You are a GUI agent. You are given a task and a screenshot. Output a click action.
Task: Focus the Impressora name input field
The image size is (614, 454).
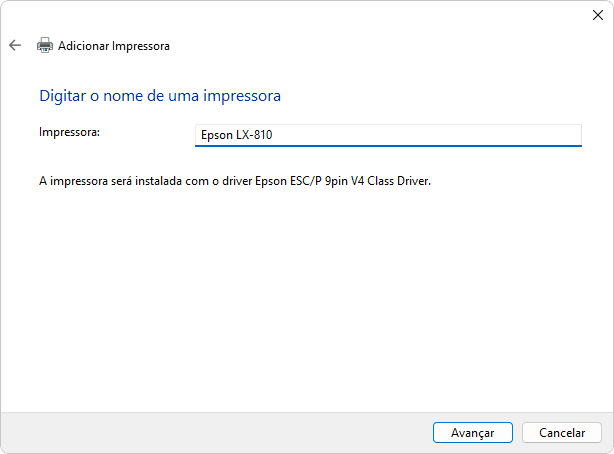(388, 136)
